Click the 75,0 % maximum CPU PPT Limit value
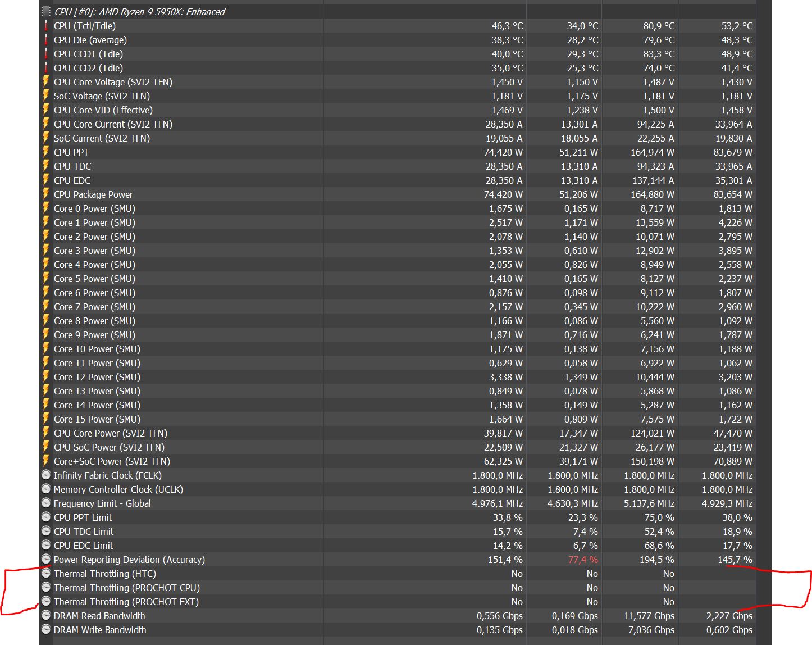Viewport: 812px width, 645px height. click(x=659, y=517)
